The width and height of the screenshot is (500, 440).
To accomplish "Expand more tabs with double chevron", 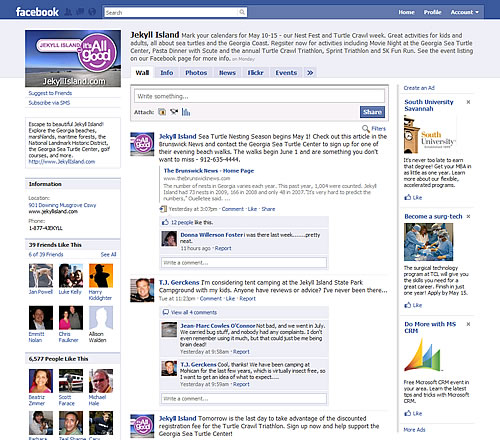I will (310, 73).
